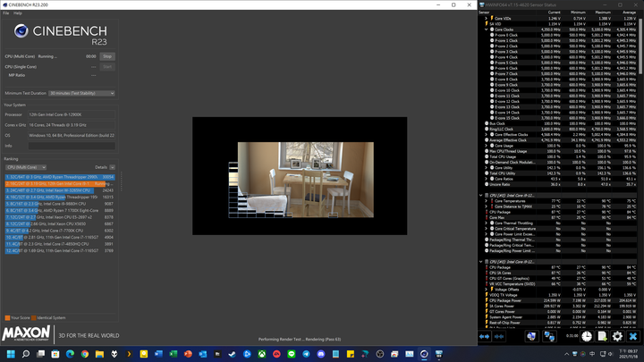
Task: Open the HWiNFO sensor summary monitor icon
Action: coord(531,337)
